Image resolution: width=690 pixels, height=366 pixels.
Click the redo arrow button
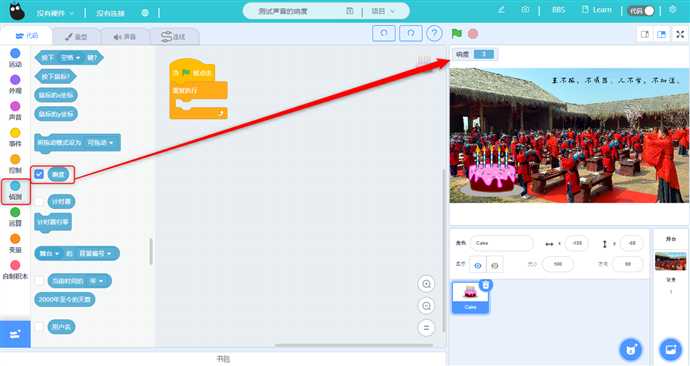tap(411, 33)
